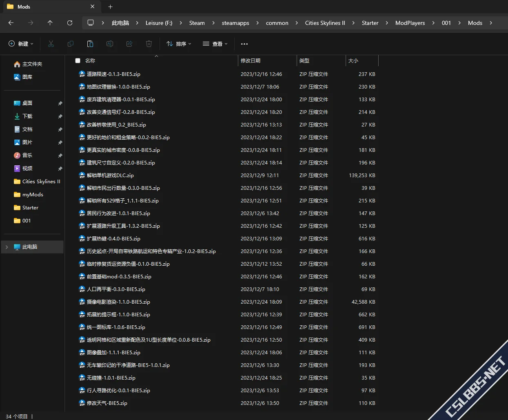Navigate to the common breadcrumb
The width and height of the screenshot is (508, 420).
click(277, 23)
